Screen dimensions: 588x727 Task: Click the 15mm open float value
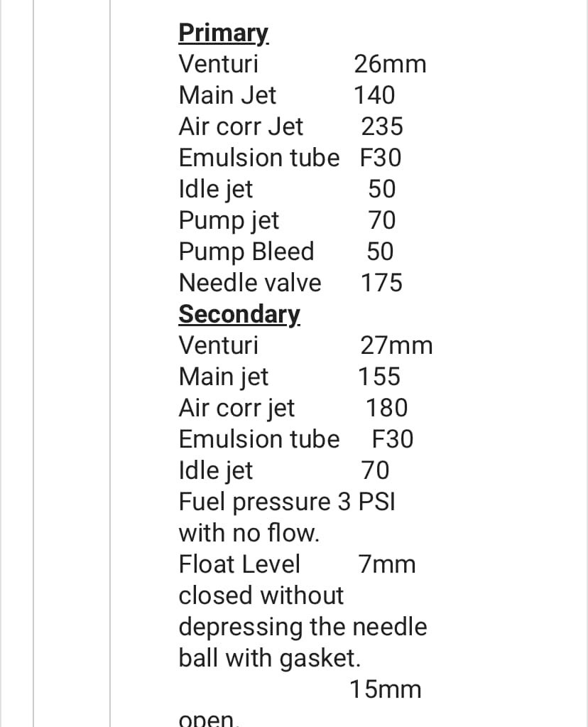(x=386, y=689)
